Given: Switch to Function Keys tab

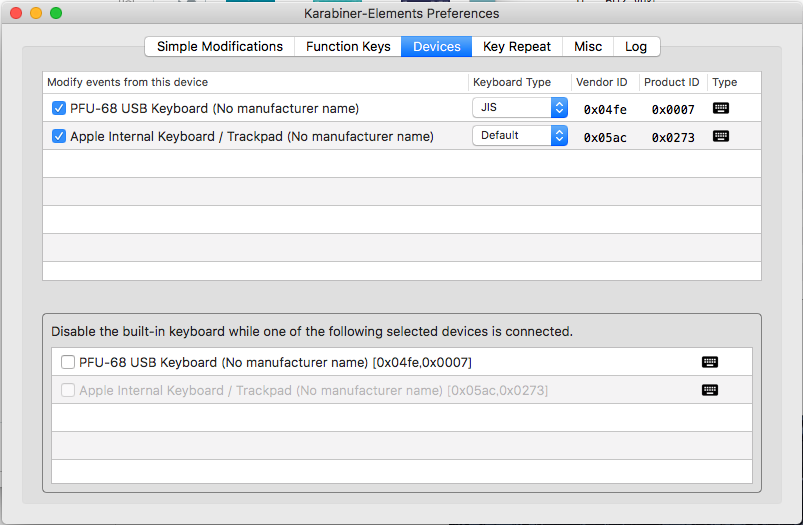Looking at the screenshot, I should coord(348,47).
